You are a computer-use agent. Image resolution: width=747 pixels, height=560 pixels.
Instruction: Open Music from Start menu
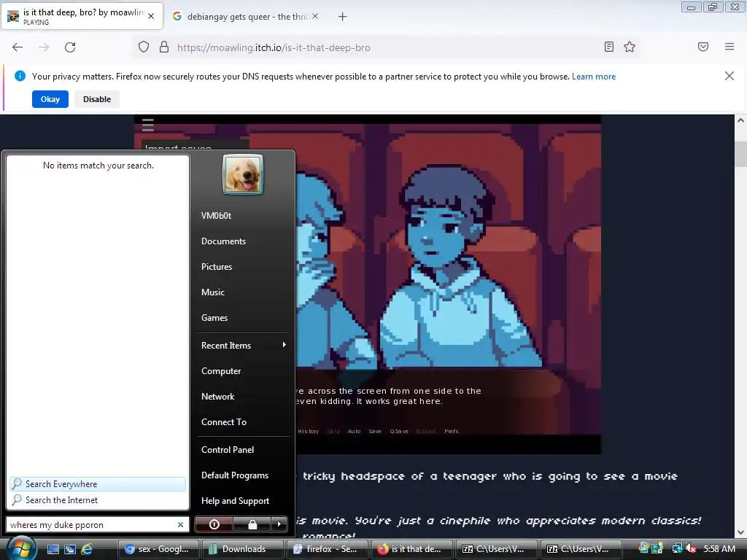[213, 292]
